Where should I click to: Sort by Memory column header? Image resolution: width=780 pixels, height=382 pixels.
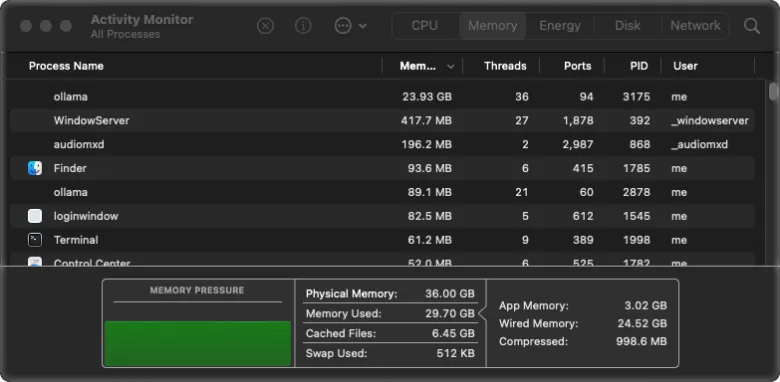click(x=418, y=66)
